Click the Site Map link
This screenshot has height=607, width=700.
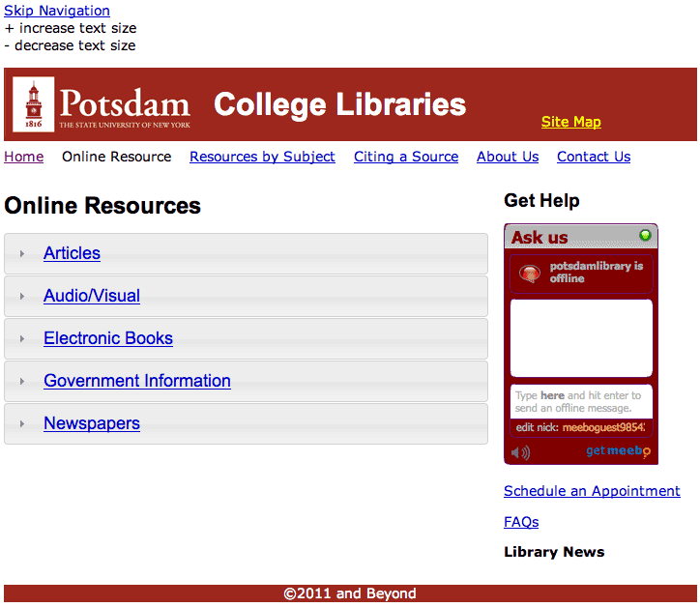[570, 122]
